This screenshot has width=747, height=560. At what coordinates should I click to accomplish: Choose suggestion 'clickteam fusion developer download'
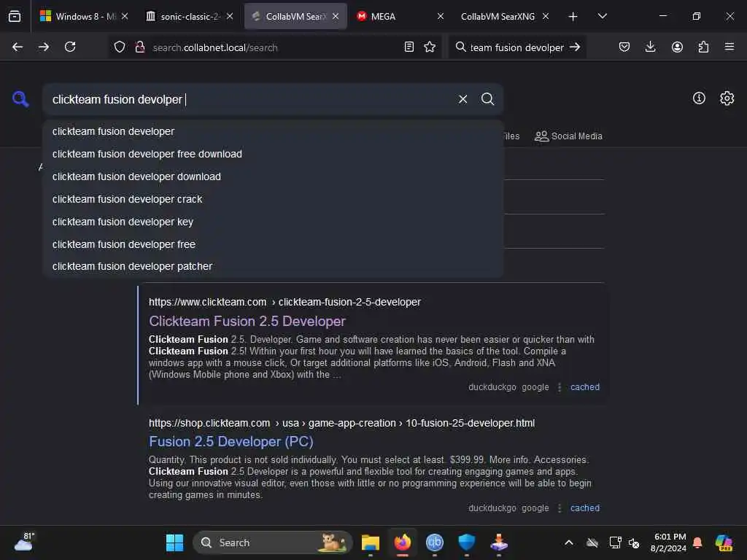pos(273,176)
